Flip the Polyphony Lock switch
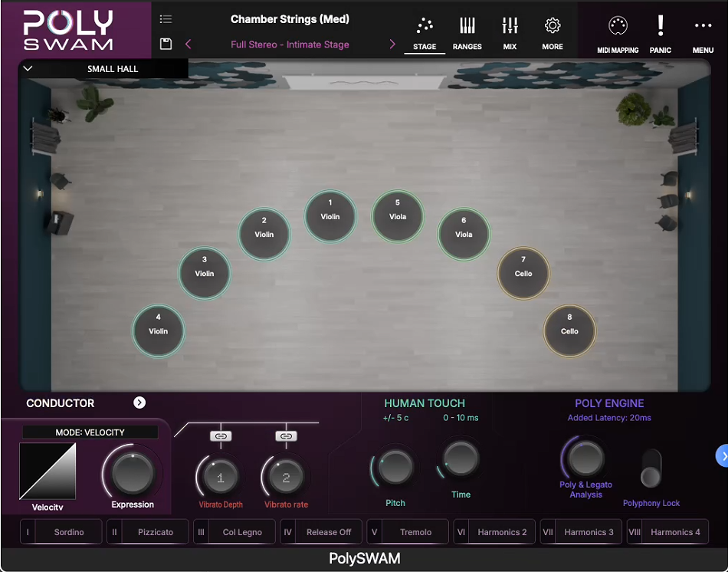 (x=651, y=468)
